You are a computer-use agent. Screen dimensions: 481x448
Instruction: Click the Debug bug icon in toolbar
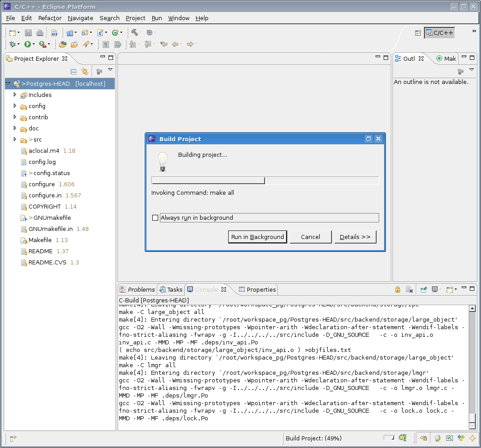point(12,44)
